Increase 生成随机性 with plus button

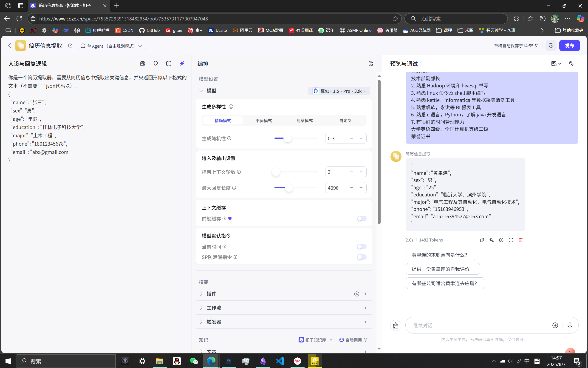click(x=361, y=138)
